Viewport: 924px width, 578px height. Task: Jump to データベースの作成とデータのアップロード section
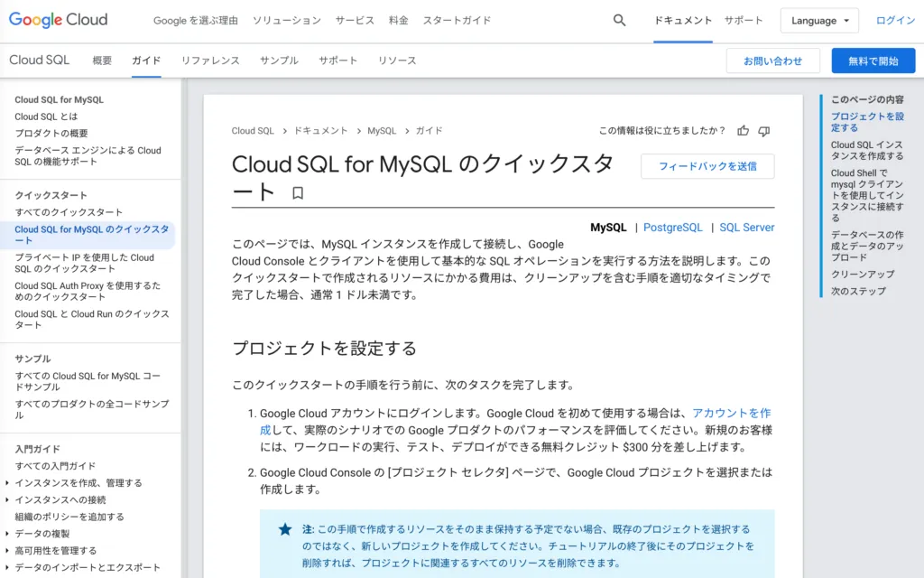867,246
